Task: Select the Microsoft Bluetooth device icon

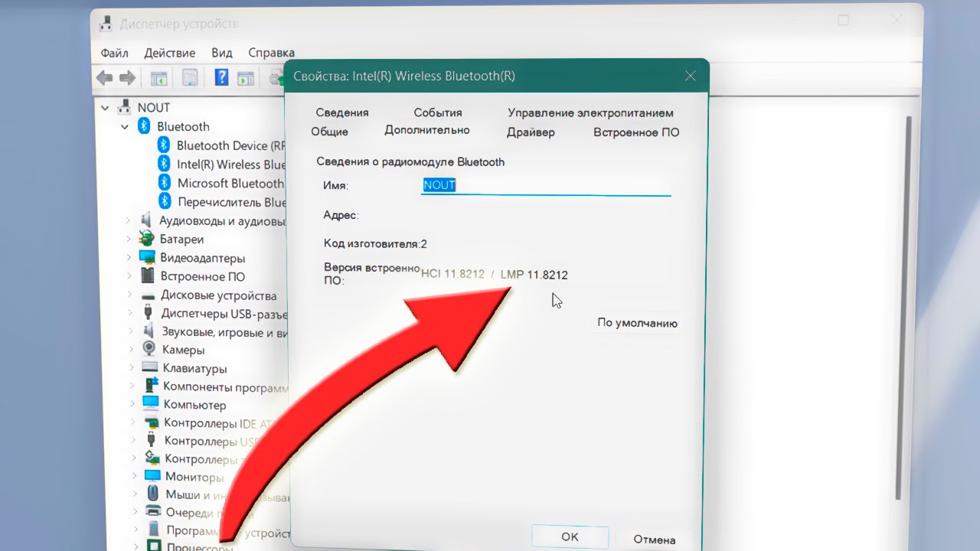Action: pyautogui.click(x=164, y=183)
